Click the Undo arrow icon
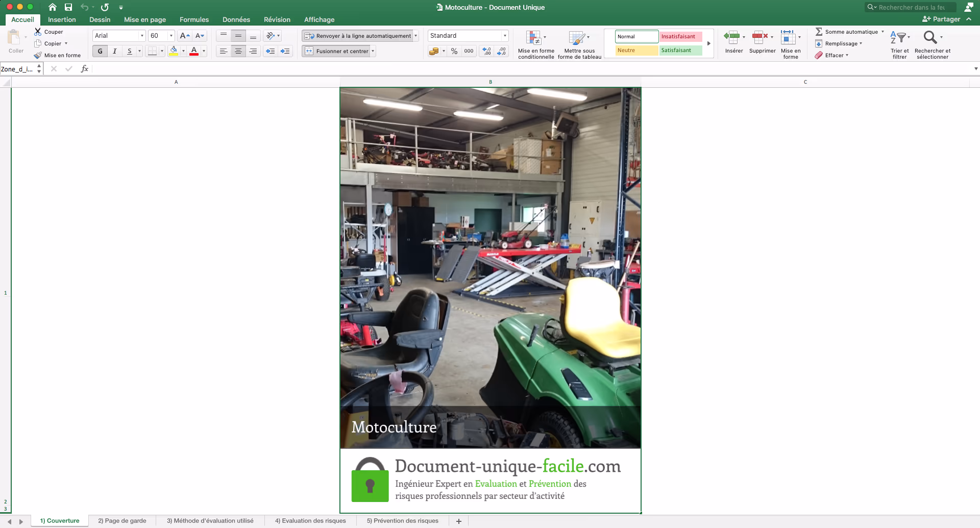Image resolution: width=980 pixels, height=528 pixels. tap(85, 7)
